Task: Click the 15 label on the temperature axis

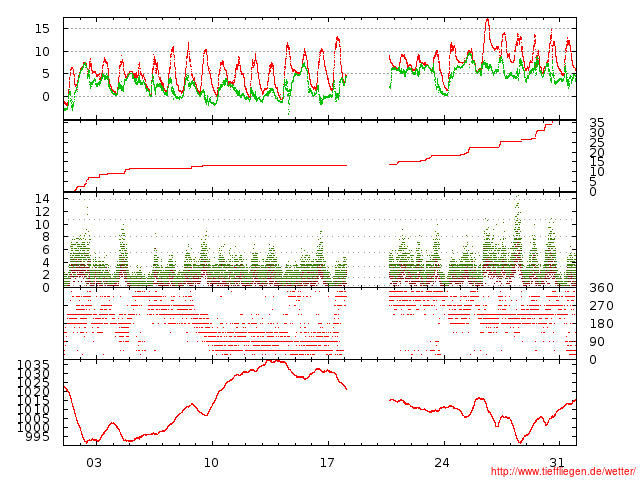Action: click(42, 29)
